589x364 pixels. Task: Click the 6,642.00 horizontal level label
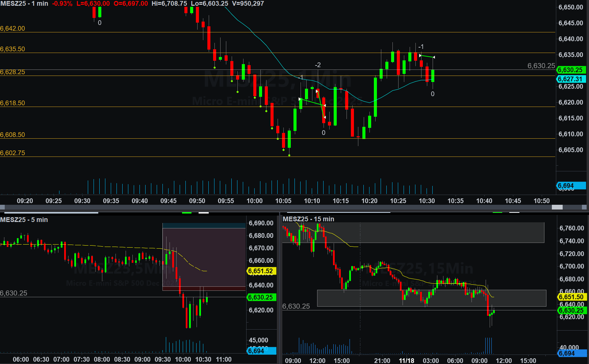point(12,28)
